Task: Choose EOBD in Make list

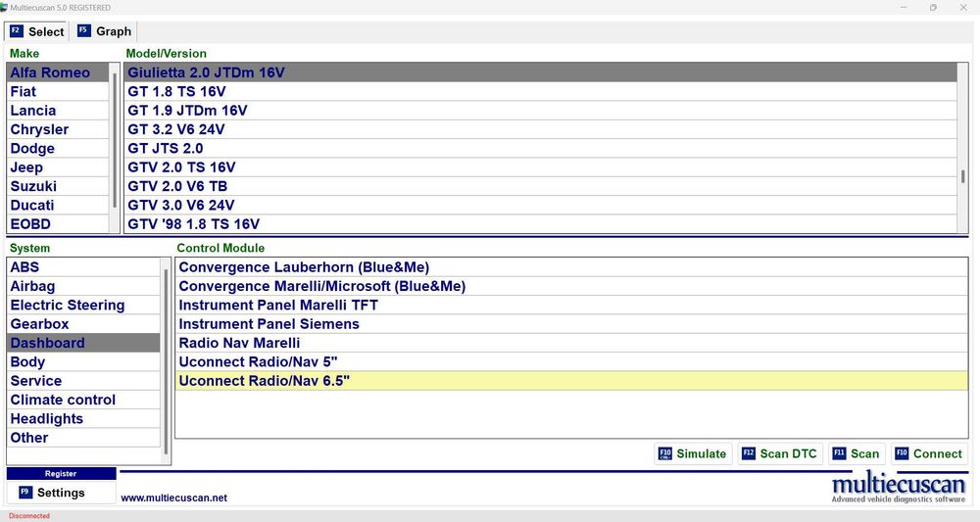Action: click(x=58, y=224)
